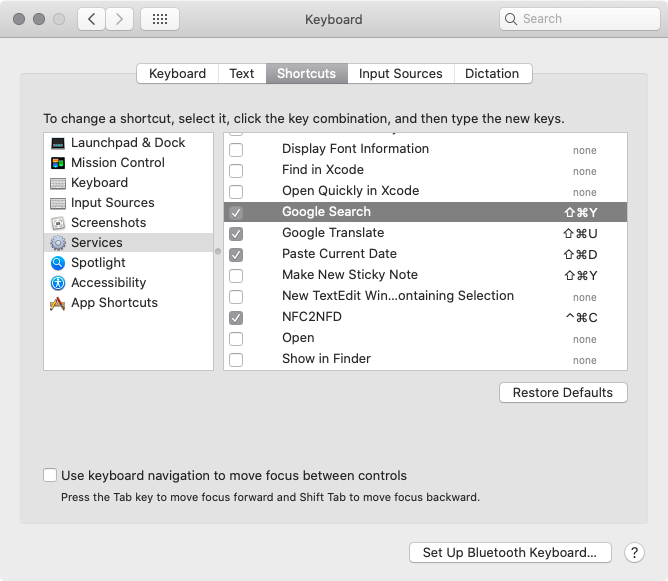Click the Input Sources sidebar icon
668x581 pixels.
point(57,203)
